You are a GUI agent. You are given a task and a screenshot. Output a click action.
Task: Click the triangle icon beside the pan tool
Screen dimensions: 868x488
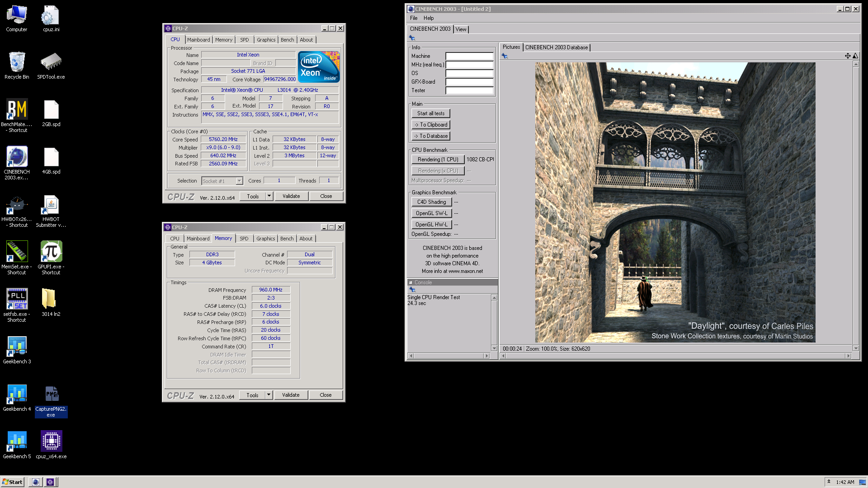tap(855, 56)
